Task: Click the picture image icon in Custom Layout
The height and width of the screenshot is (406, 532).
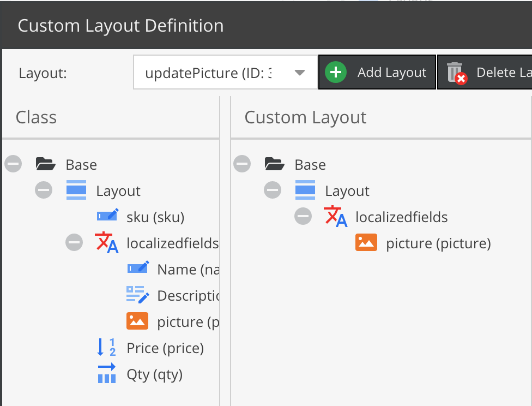Action: click(x=366, y=243)
